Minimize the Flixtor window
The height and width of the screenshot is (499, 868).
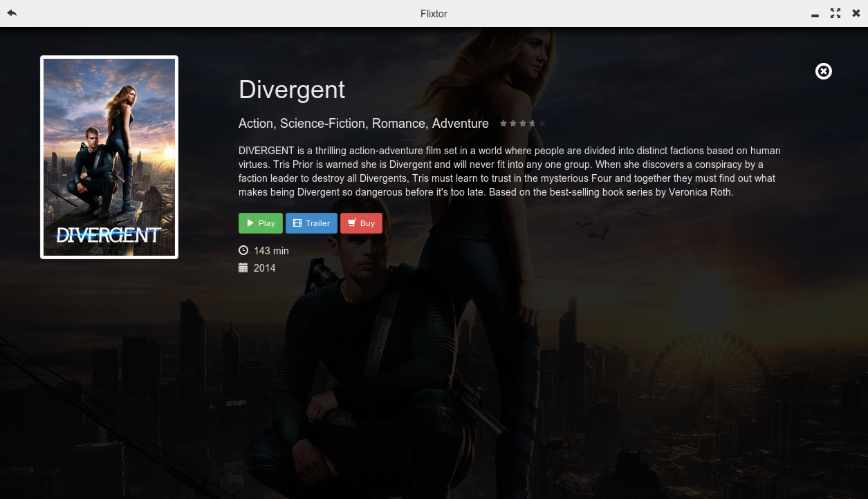[x=815, y=15]
